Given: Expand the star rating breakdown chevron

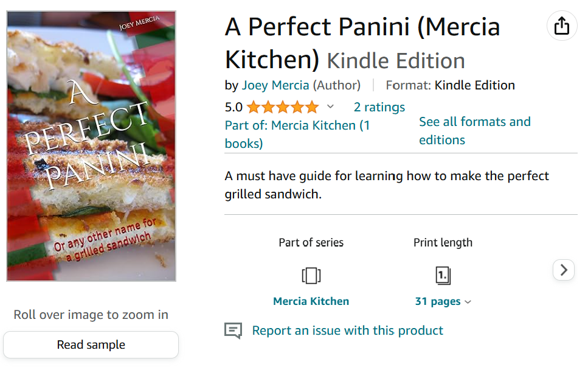Looking at the screenshot, I should [x=330, y=107].
